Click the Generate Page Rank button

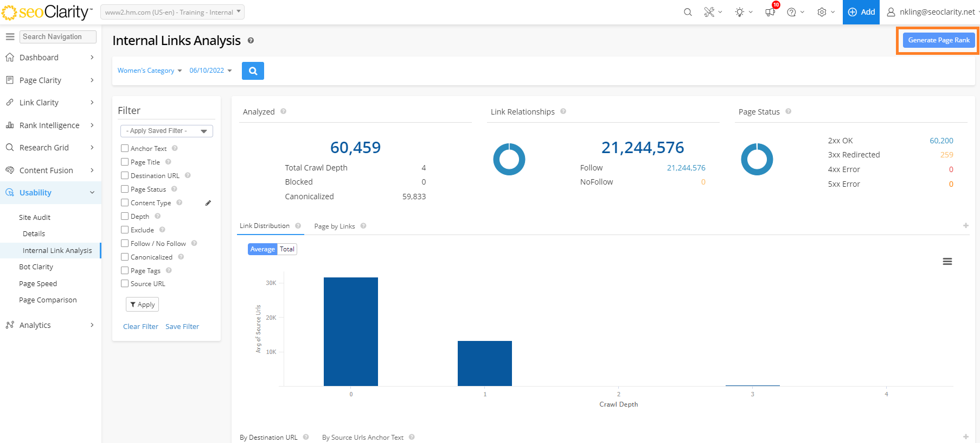[938, 40]
